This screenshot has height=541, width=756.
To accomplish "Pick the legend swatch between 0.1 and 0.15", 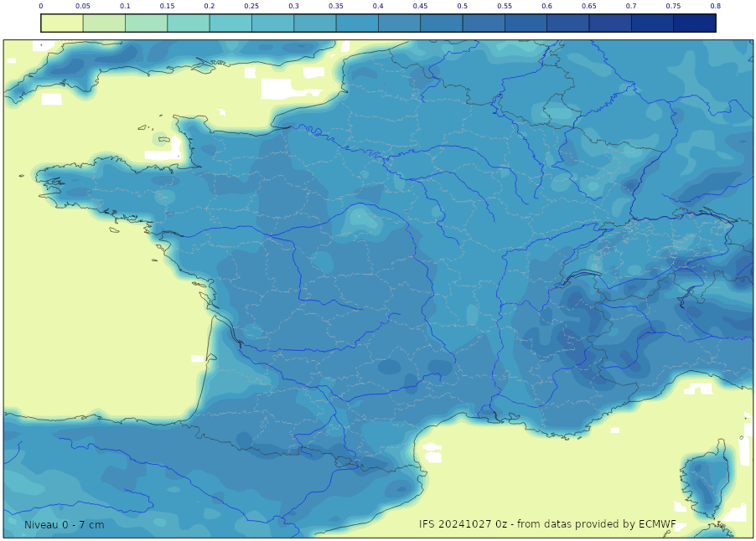I will [146, 23].
